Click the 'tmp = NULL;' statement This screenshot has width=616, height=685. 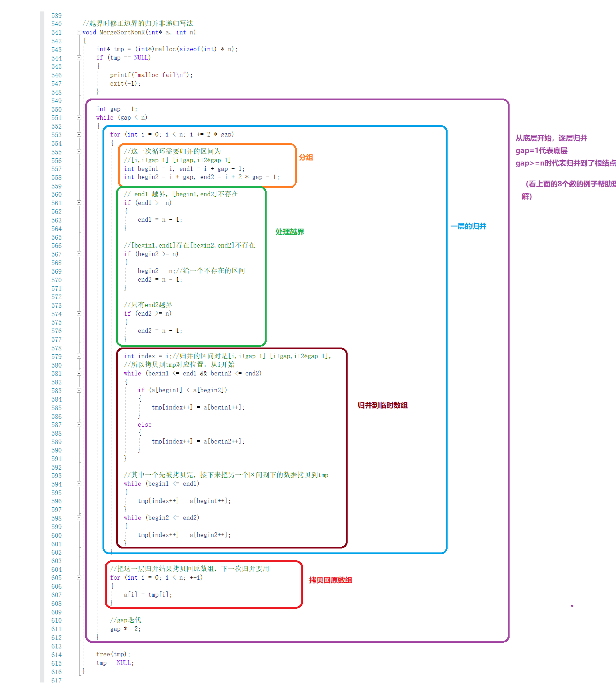coord(115,663)
